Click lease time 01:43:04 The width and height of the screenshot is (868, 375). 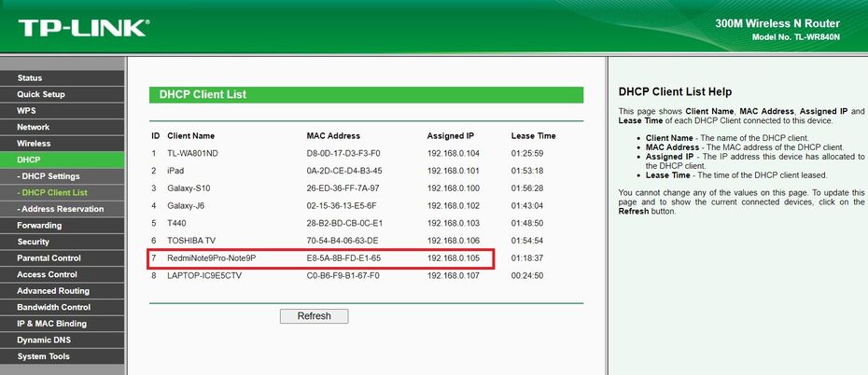coord(527,206)
